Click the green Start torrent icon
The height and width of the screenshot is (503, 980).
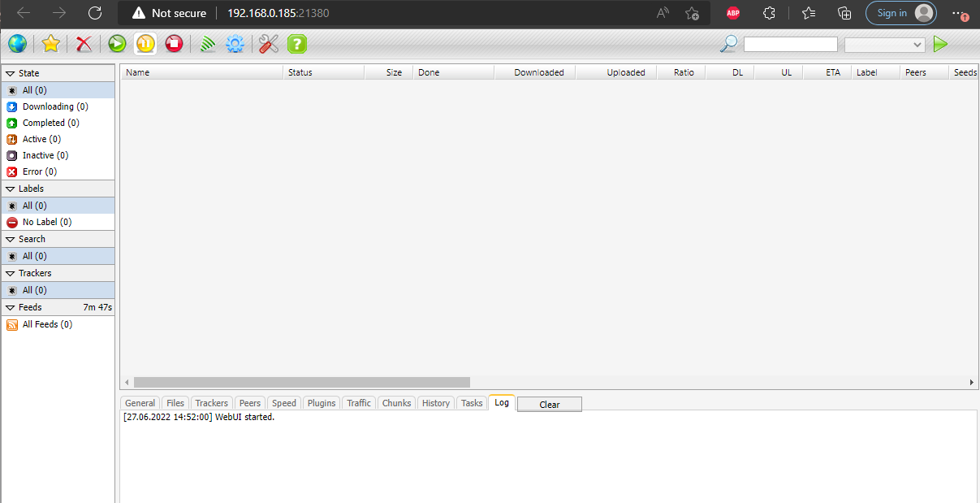(117, 44)
